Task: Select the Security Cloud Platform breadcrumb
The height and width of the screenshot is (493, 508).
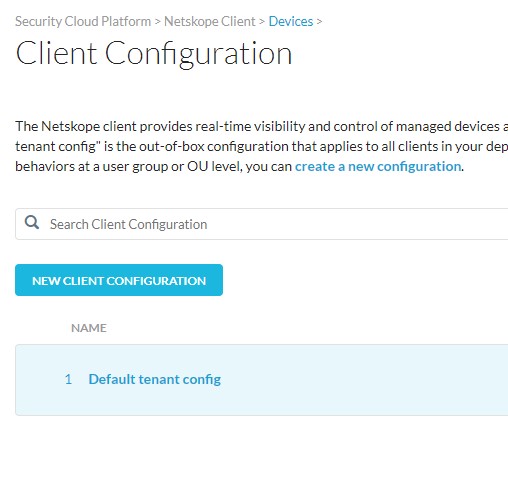Action: (x=83, y=21)
